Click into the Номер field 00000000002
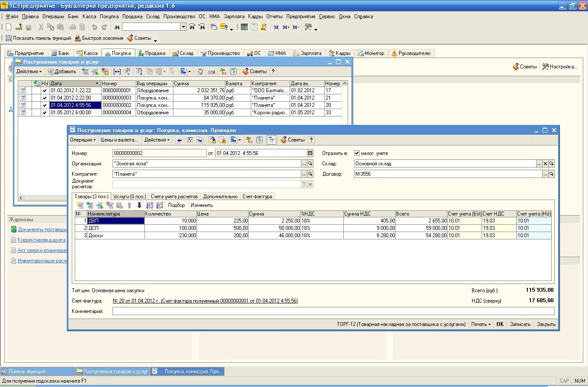Image resolution: width=588 pixels, height=387 pixels. pyautogui.click(x=159, y=153)
